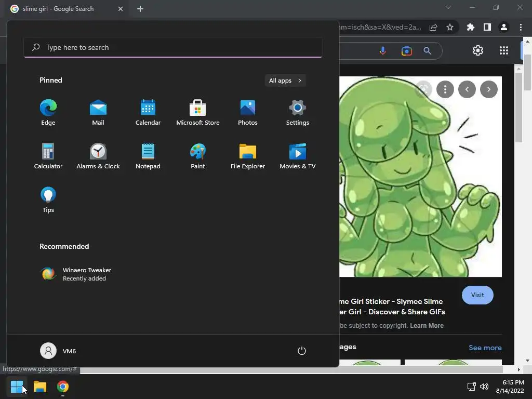Image resolution: width=532 pixels, height=399 pixels.
Task: Open the VM6 user account menu
Action: pyautogui.click(x=58, y=351)
